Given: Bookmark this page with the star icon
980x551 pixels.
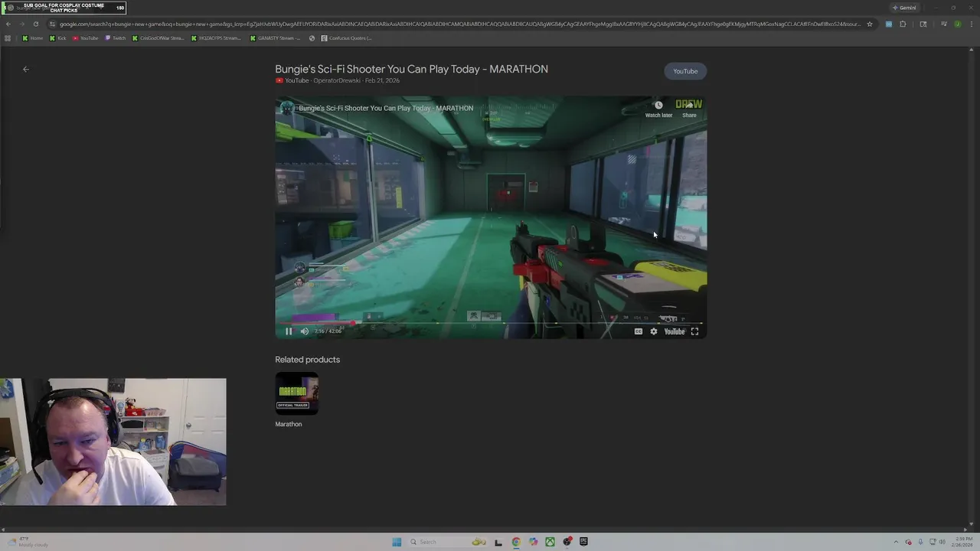Looking at the screenshot, I should 870,24.
